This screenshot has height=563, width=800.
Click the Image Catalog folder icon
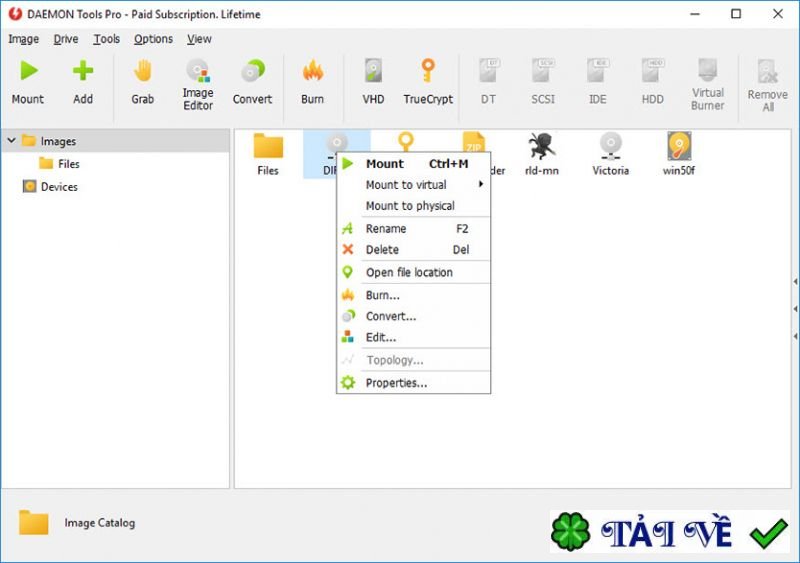click(x=34, y=523)
